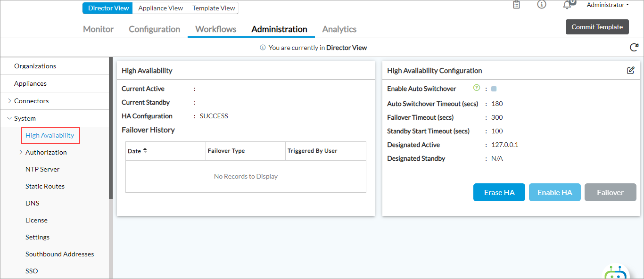Open the NTP Server settings
The image size is (644, 279).
(x=42, y=169)
